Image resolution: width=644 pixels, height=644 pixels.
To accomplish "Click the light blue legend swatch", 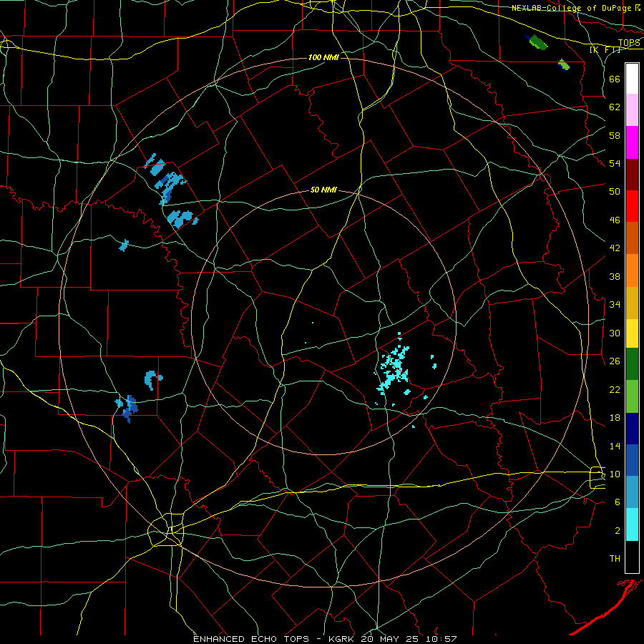I will pos(632,492).
